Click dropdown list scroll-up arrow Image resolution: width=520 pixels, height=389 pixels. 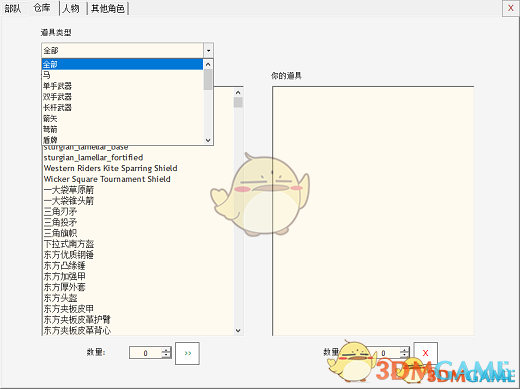[x=208, y=64]
